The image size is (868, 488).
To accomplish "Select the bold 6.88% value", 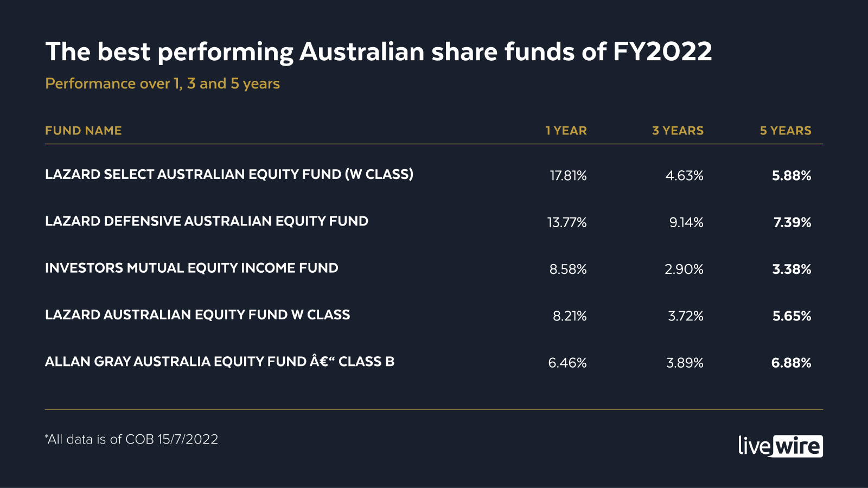I will (791, 363).
